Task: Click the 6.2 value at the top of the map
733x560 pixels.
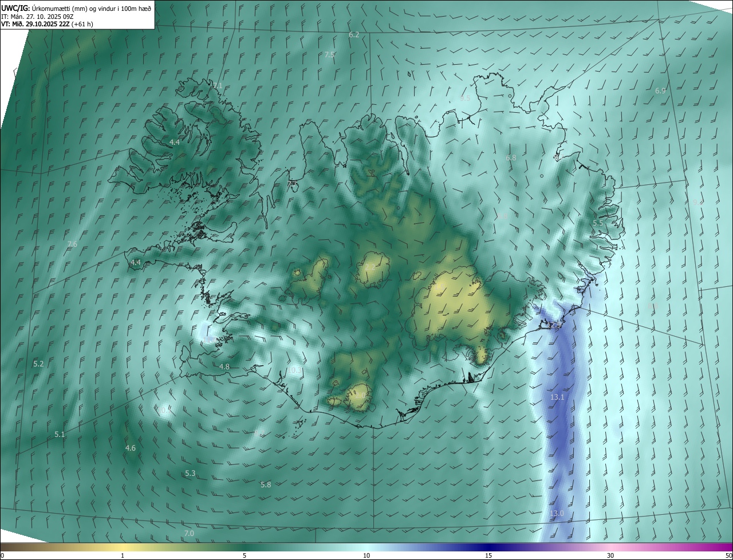Action: pyautogui.click(x=354, y=35)
